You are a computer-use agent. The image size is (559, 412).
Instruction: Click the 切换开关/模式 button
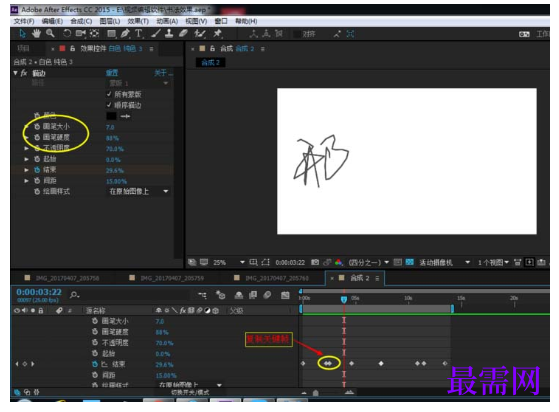pyautogui.click(x=190, y=392)
